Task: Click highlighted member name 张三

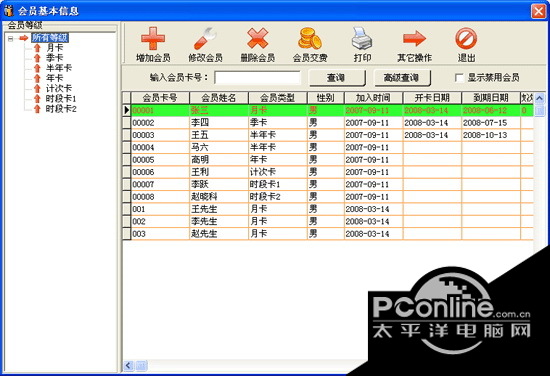Action: tap(200, 110)
